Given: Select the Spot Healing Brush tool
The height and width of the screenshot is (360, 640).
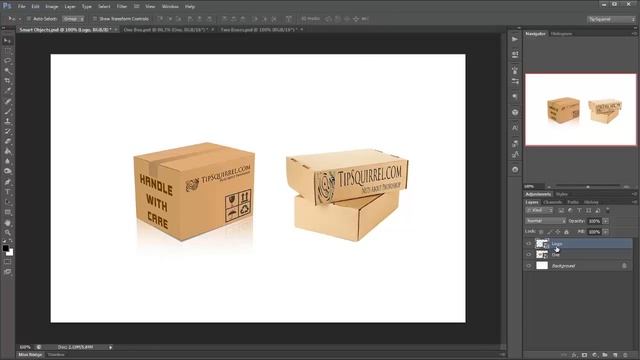Looking at the screenshot, I should point(7,101).
